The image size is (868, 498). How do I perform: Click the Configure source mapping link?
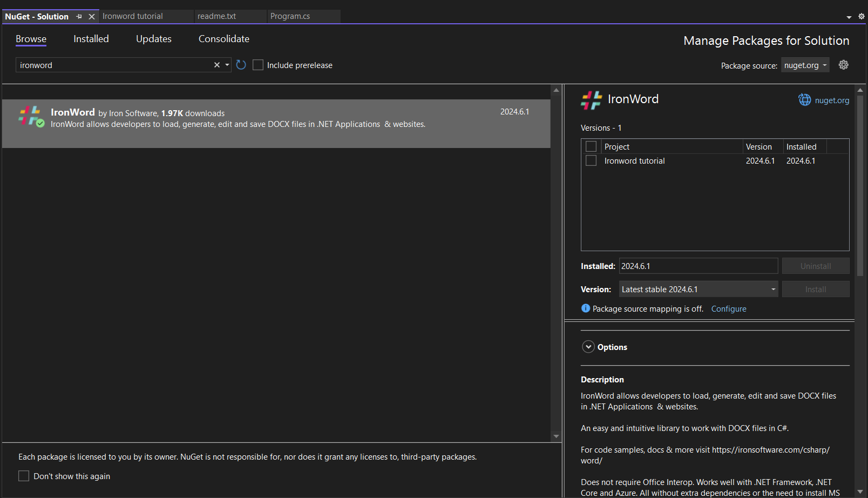[x=729, y=308]
